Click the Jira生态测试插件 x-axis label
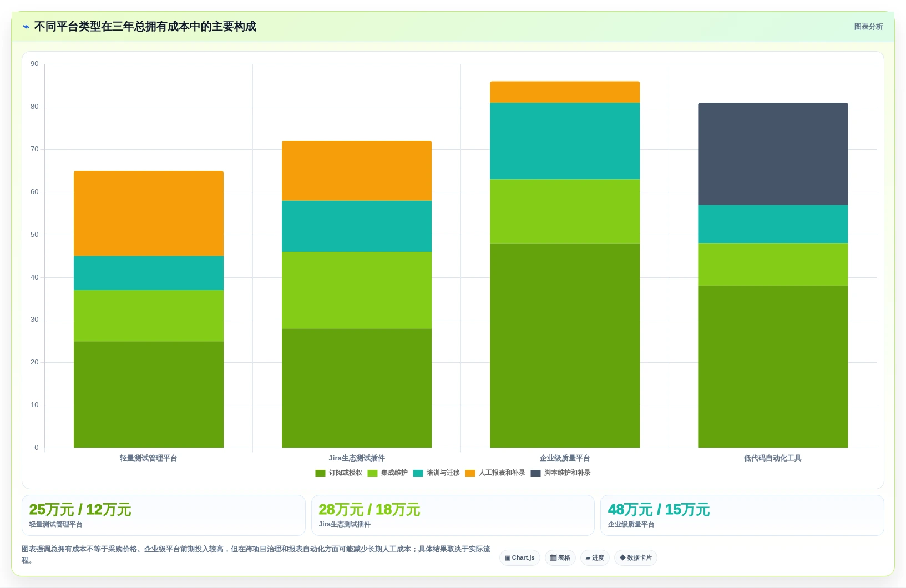The height and width of the screenshot is (588, 906). pos(357,458)
